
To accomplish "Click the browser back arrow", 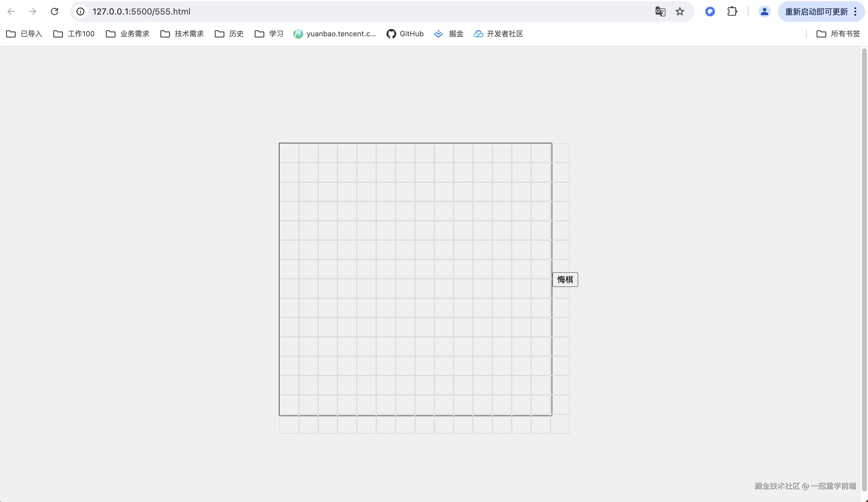I will click(11, 12).
